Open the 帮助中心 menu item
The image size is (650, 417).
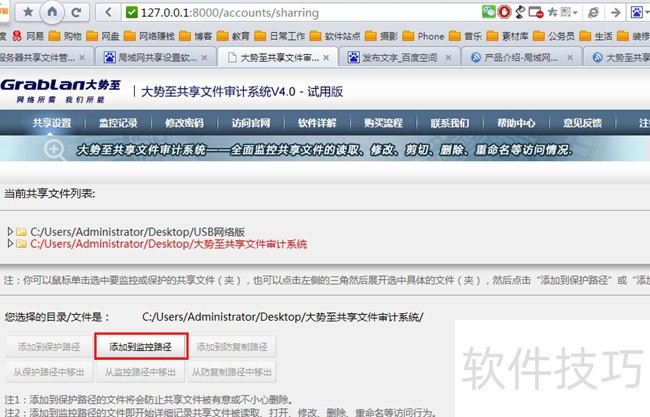(x=516, y=123)
